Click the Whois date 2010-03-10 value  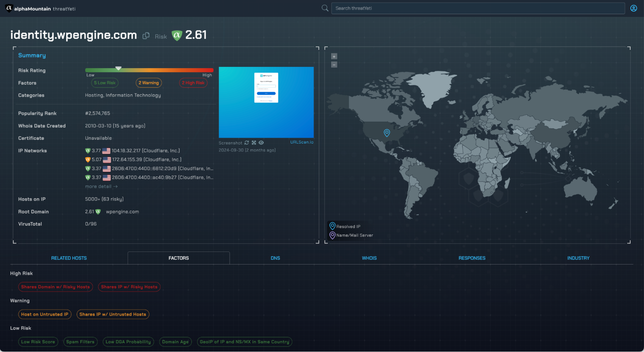tap(115, 126)
